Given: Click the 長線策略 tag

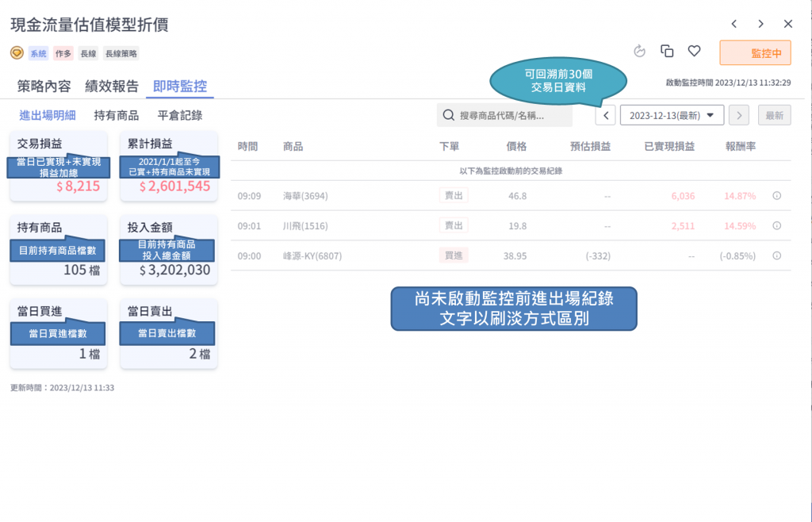Looking at the screenshot, I should 121,53.
